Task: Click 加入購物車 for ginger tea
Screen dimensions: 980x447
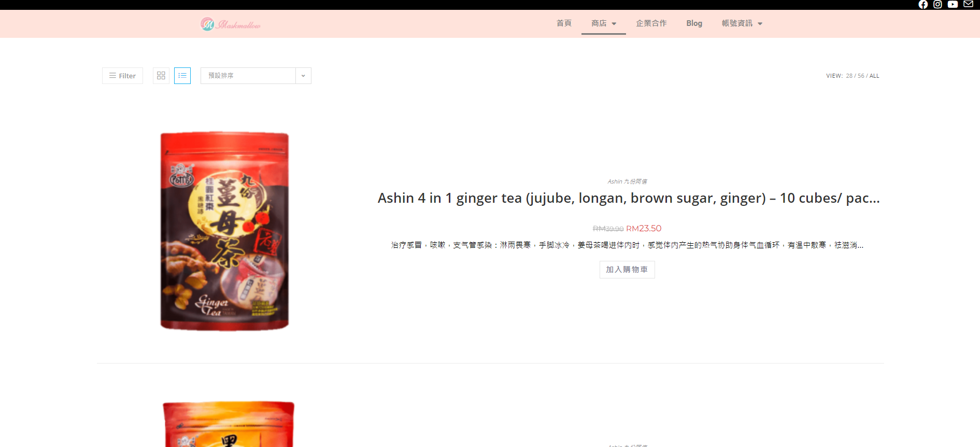Action: tap(627, 270)
